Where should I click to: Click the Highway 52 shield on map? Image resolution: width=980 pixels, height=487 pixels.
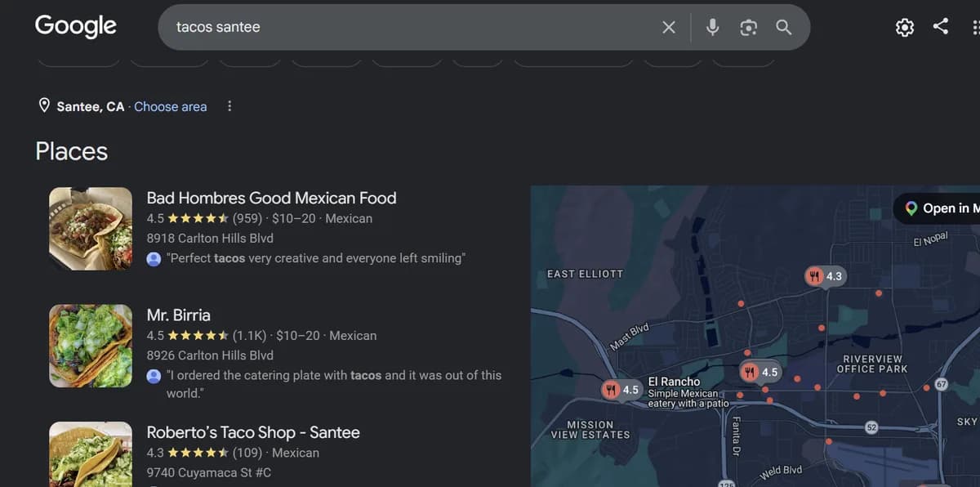tap(871, 427)
